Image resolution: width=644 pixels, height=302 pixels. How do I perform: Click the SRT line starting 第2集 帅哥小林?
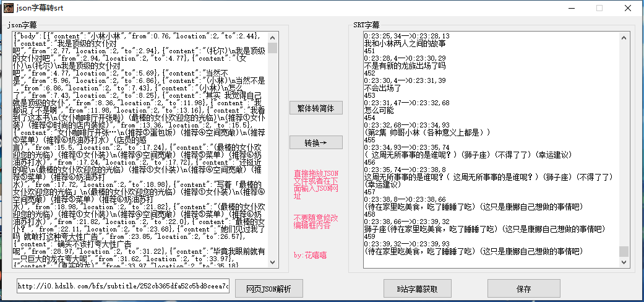point(427,132)
